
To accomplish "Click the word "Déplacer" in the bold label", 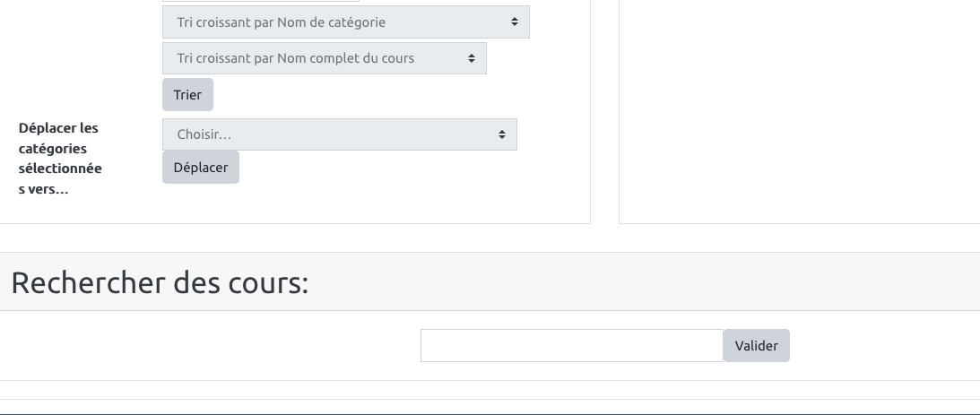I will [47, 128].
